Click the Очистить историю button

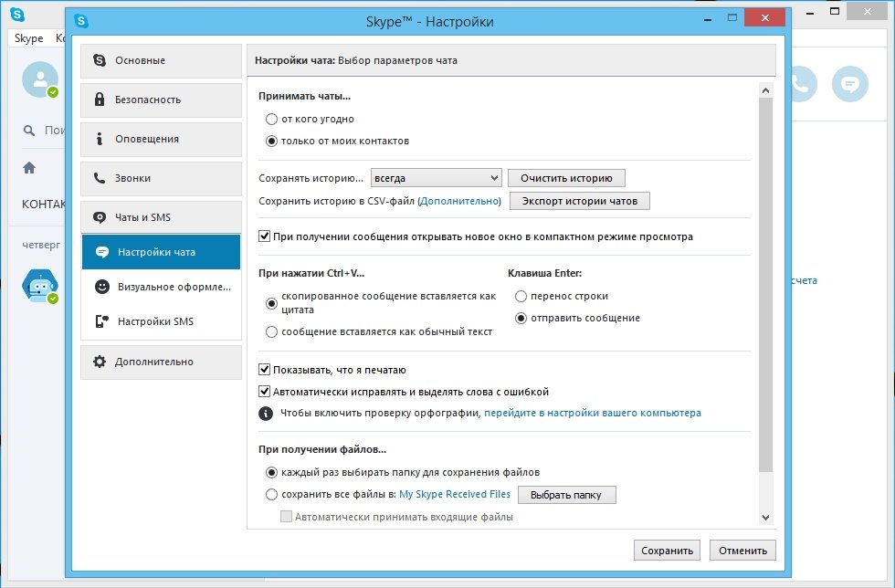(566, 178)
